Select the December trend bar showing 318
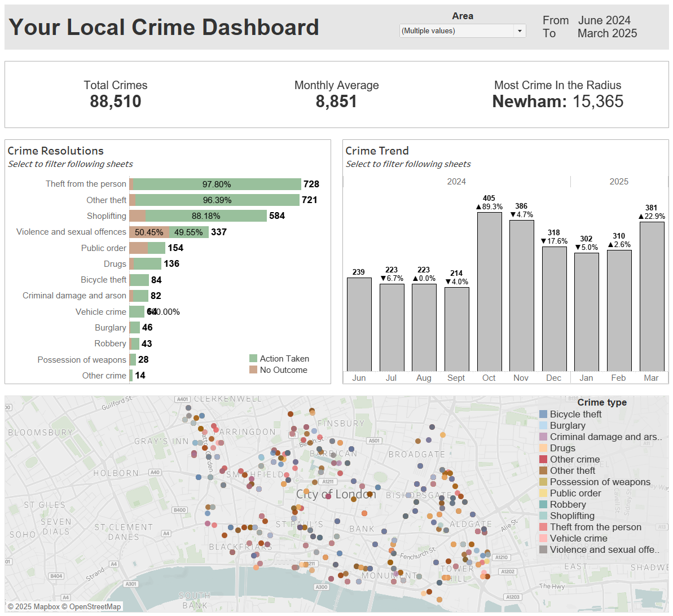673x616 pixels. tap(554, 309)
